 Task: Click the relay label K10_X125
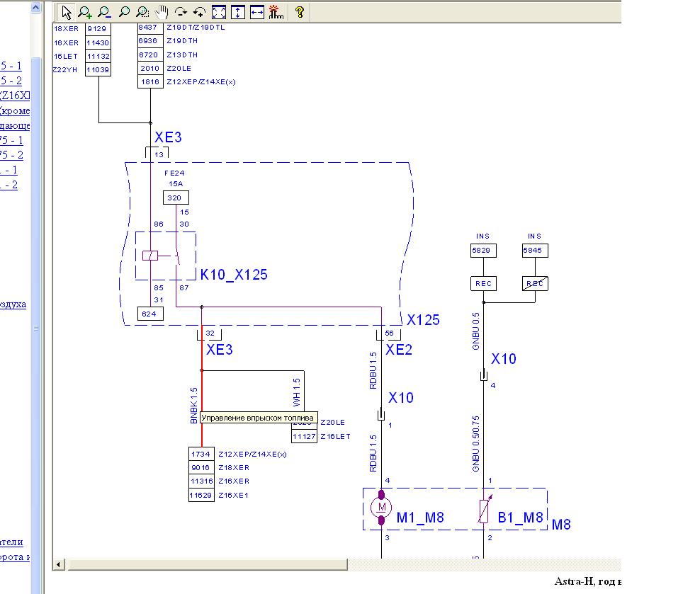tap(234, 275)
